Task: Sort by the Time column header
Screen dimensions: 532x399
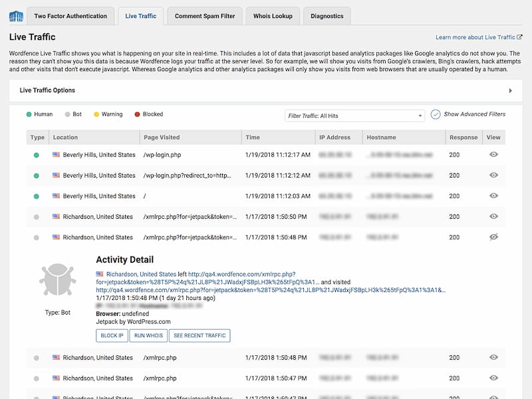Action: click(253, 138)
